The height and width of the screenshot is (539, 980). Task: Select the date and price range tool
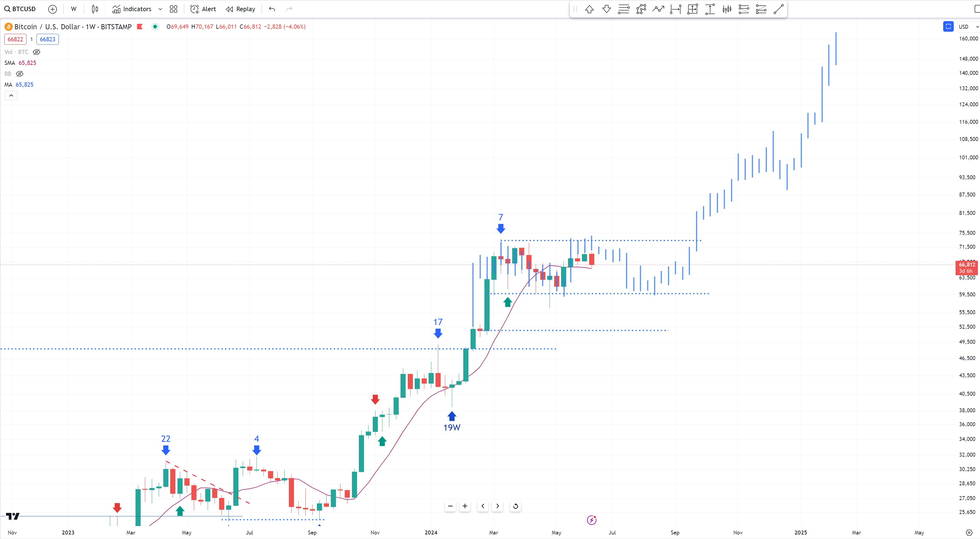692,9
